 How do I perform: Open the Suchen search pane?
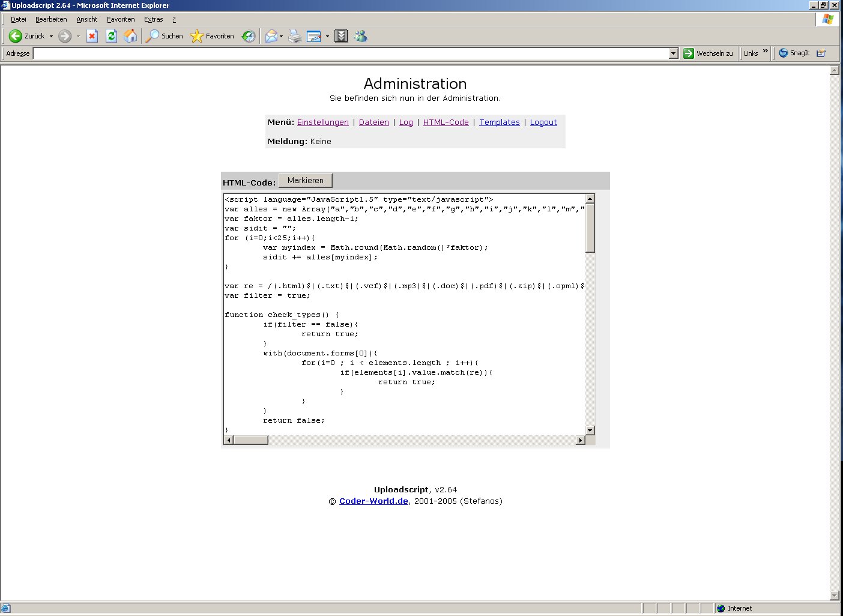165,36
